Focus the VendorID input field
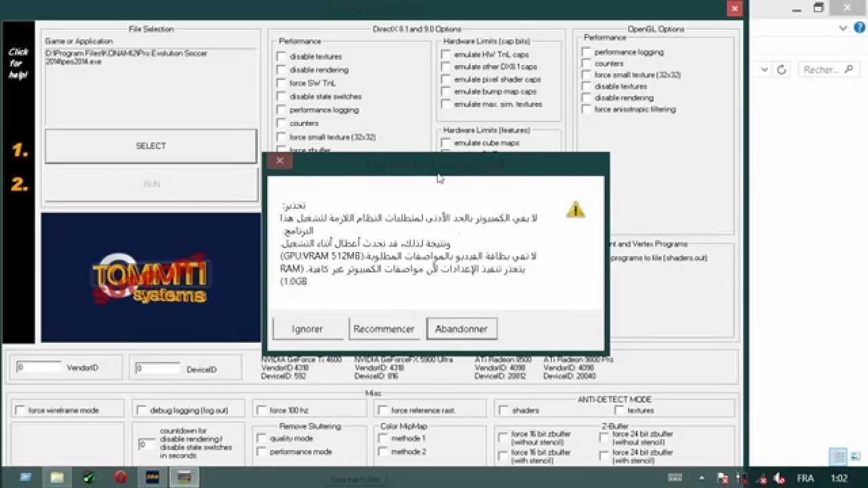 click(x=39, y=367)
